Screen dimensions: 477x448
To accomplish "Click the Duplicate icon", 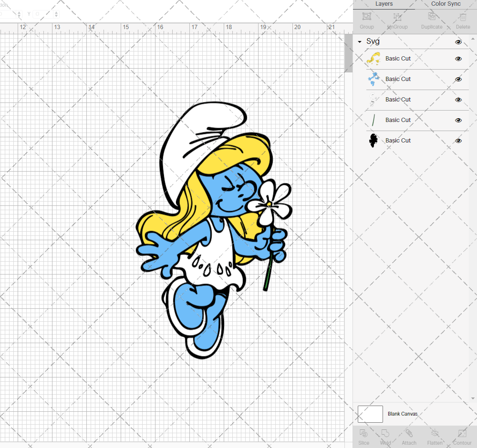I will (x=432, y=16).
